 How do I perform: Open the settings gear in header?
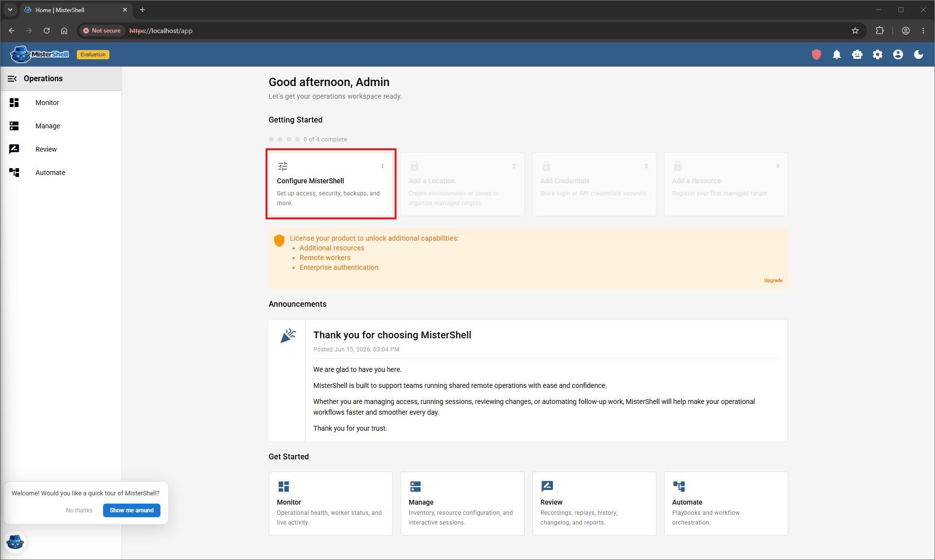point(878,54)
